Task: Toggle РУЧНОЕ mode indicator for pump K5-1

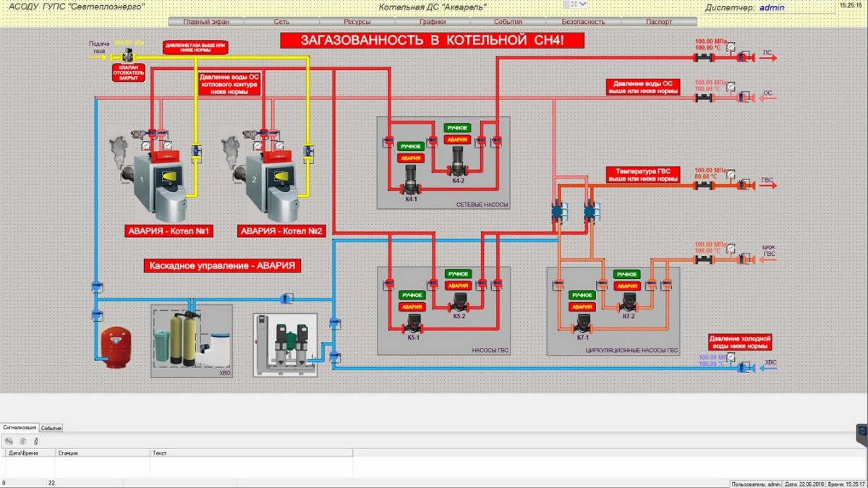Action: (x=412, y=295)
